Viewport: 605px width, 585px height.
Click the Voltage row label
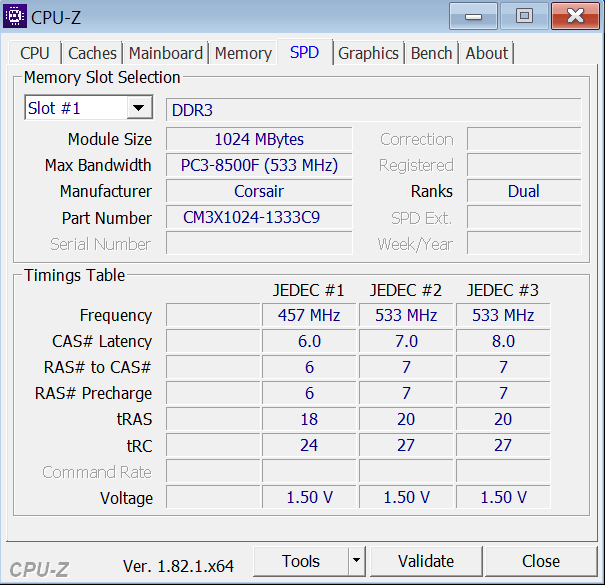[126, 498]
